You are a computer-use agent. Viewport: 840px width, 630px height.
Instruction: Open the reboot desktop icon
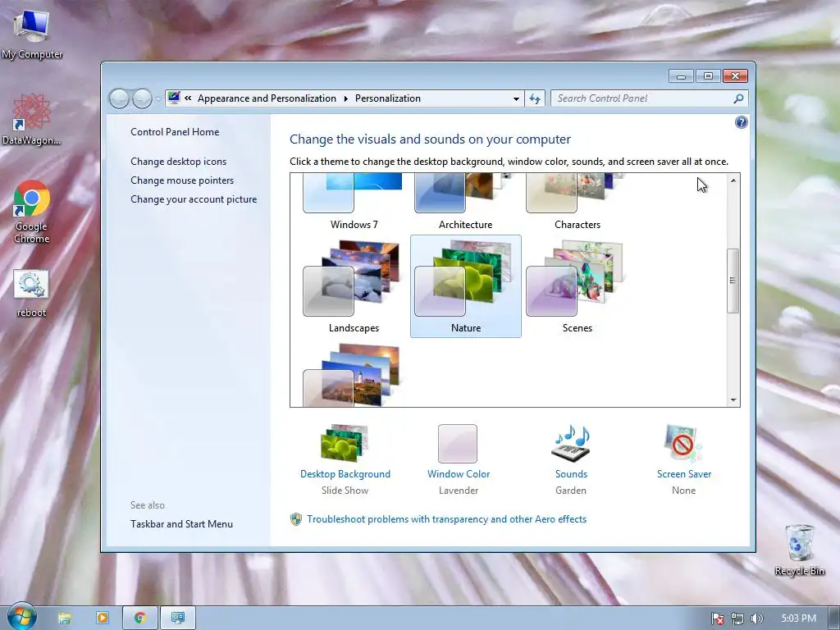[31, 294]
